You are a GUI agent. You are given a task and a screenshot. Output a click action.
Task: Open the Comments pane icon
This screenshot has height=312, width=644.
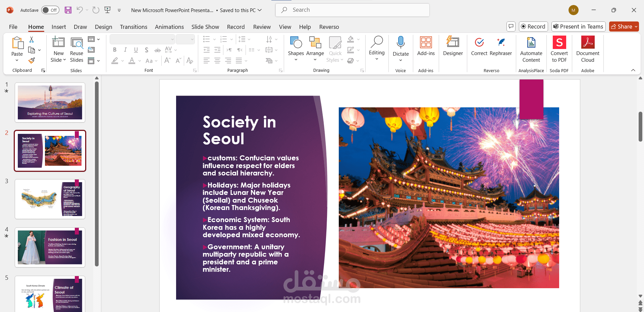click(x=511, y=27)
